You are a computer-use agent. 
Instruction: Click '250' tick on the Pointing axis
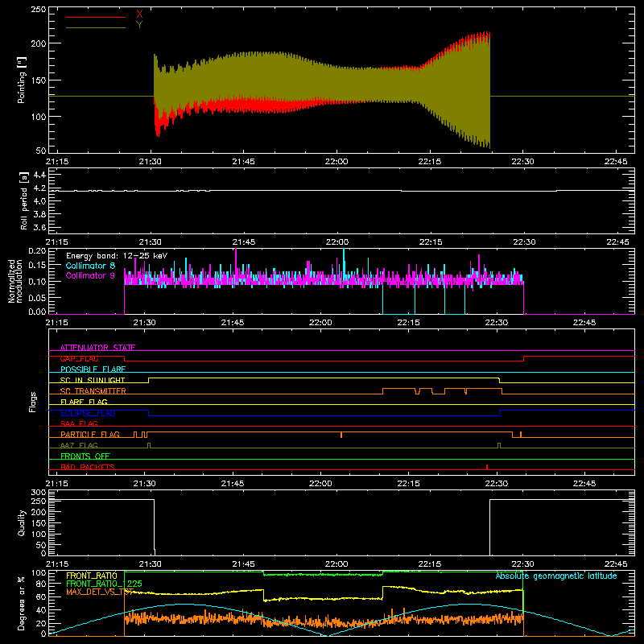(38, 10)
